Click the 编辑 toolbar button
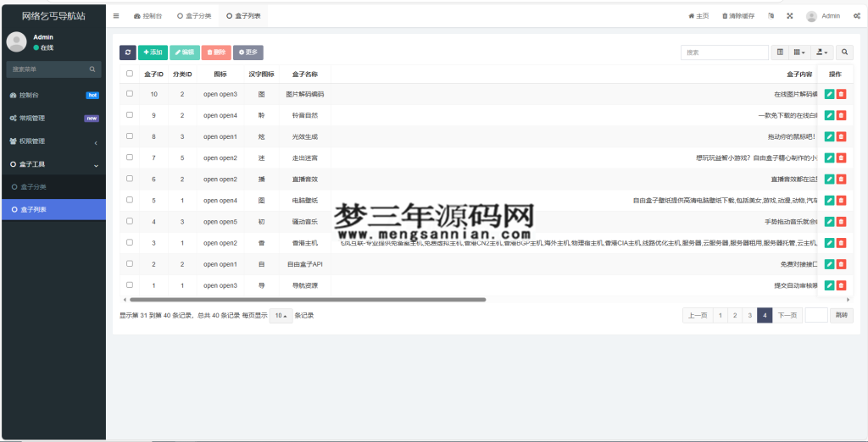This screenshot has height=442, width=868. (x=184, y=52)
